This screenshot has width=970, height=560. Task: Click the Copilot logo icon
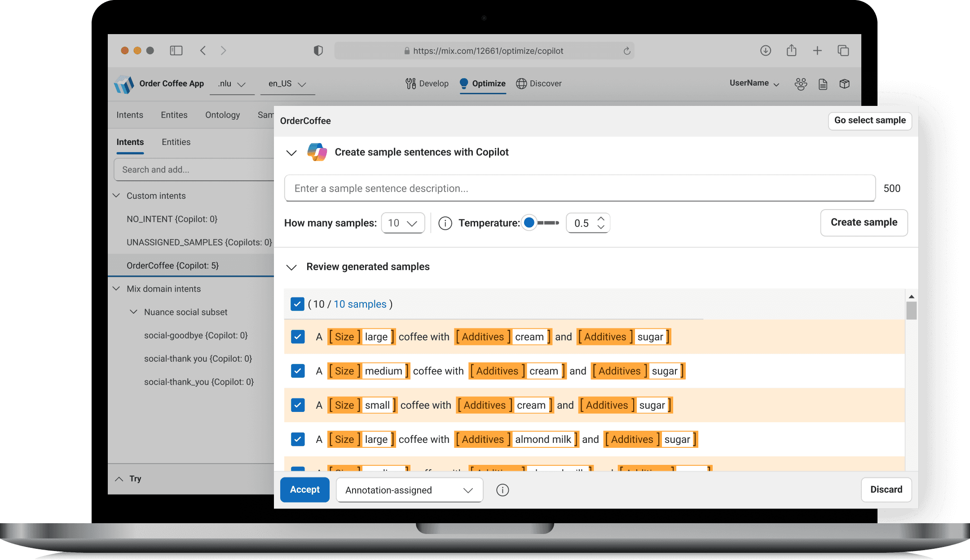[x=317, y=152]
